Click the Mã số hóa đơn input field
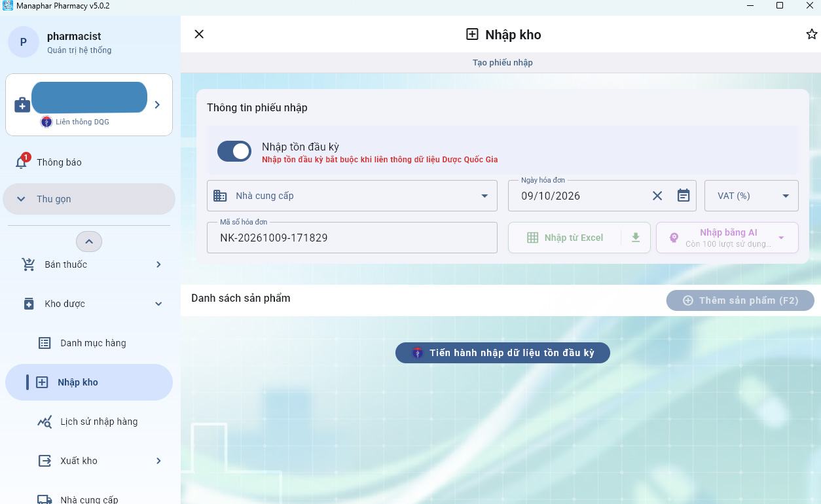The image size is (821, 504). (x=352, y=238)
